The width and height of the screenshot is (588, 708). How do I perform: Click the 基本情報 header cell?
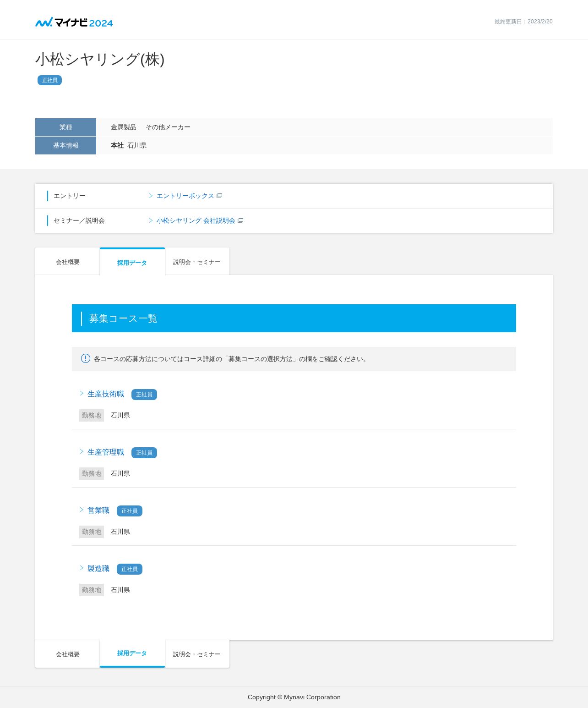click(65, 145)
